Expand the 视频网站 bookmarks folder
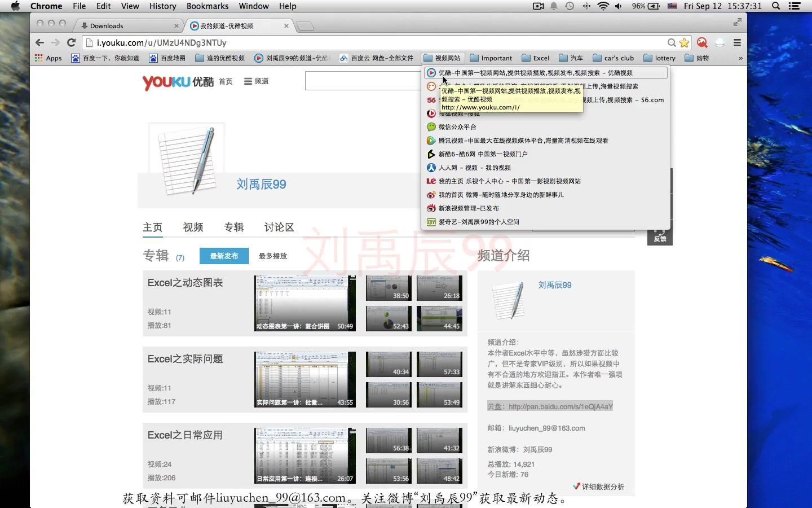 (442, 58)
